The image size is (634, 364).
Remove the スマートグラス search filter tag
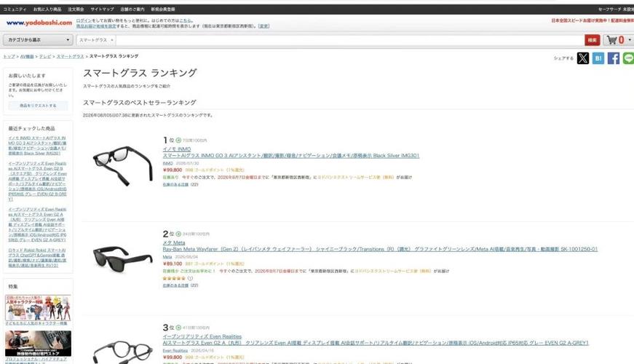(x=112, y=40)
